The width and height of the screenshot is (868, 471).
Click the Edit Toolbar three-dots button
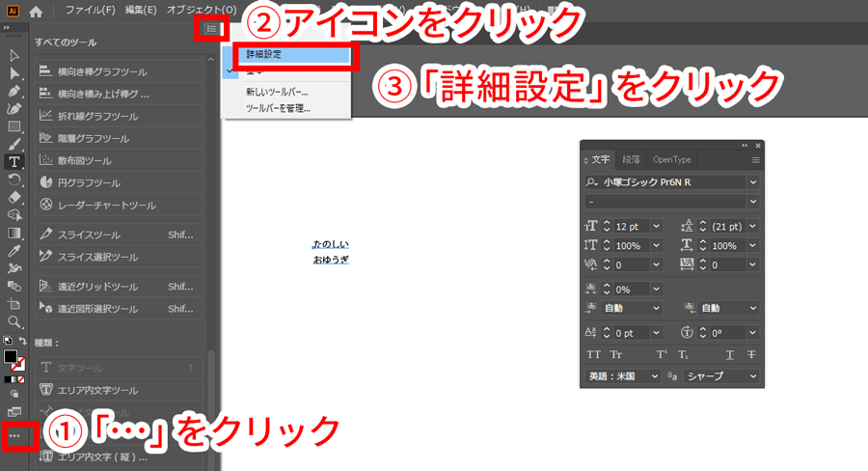(x=14, y=436)
